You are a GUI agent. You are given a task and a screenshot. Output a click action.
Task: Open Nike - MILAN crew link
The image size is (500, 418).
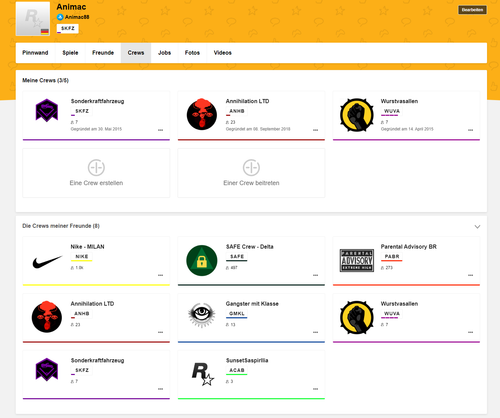(87, 247)
